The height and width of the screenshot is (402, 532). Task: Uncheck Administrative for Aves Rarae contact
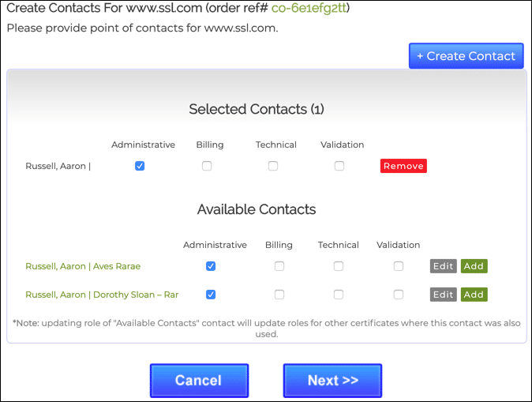(x=211, y=266)
